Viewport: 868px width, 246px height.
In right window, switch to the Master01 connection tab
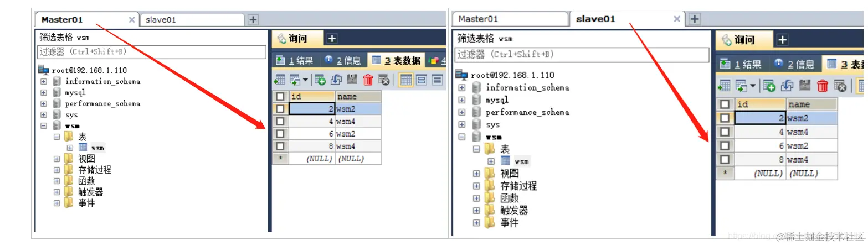509,19
